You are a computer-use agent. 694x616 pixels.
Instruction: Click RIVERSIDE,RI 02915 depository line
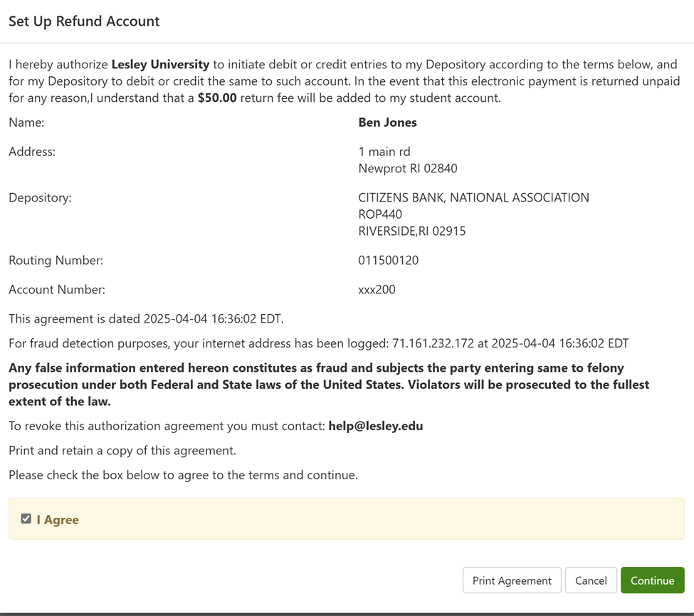tap(411, 231)
